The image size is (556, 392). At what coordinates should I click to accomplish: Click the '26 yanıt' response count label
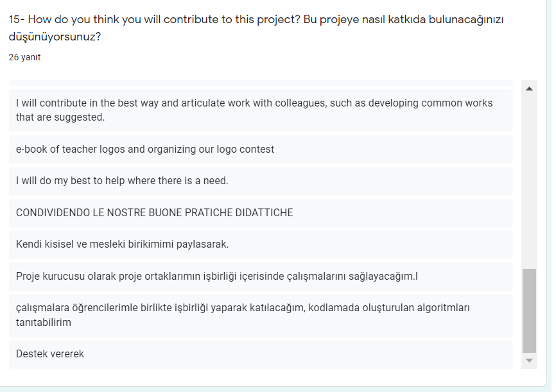24,57
